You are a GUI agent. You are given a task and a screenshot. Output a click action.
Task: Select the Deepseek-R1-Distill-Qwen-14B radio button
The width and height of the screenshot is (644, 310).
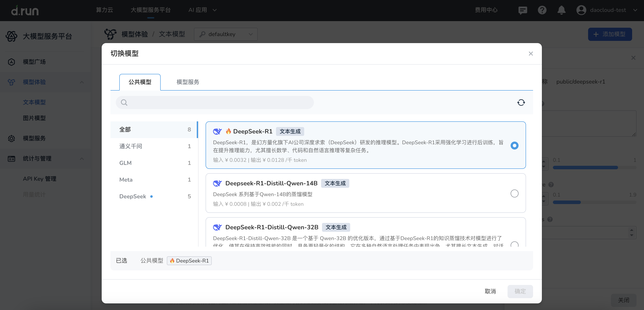[514, 193]
